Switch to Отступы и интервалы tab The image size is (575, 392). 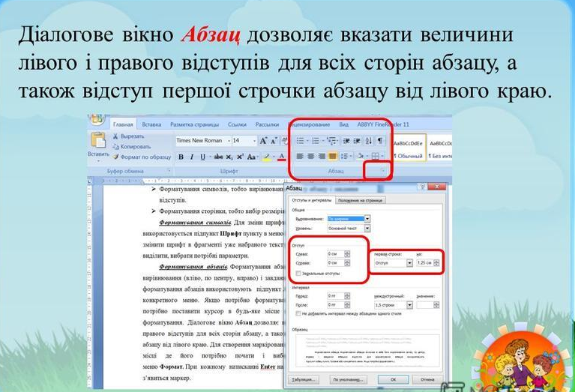pos(311,200)
